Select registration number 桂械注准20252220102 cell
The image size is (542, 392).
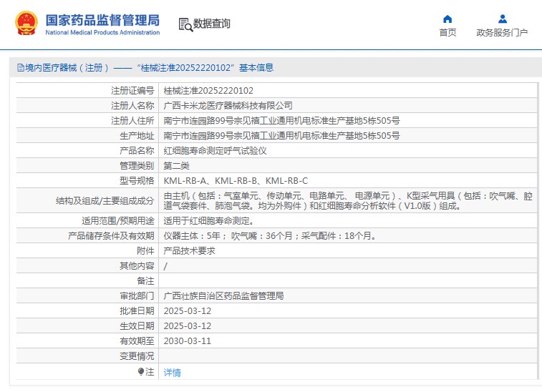(208, 91)
